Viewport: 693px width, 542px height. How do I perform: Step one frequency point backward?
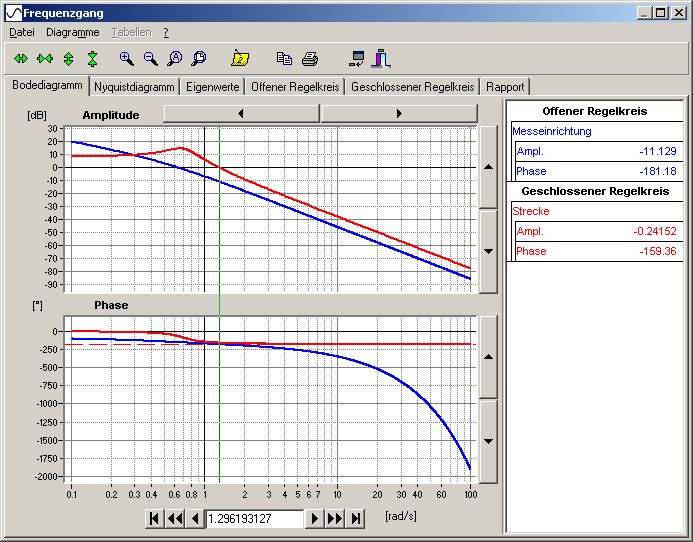tap(195, 518)
